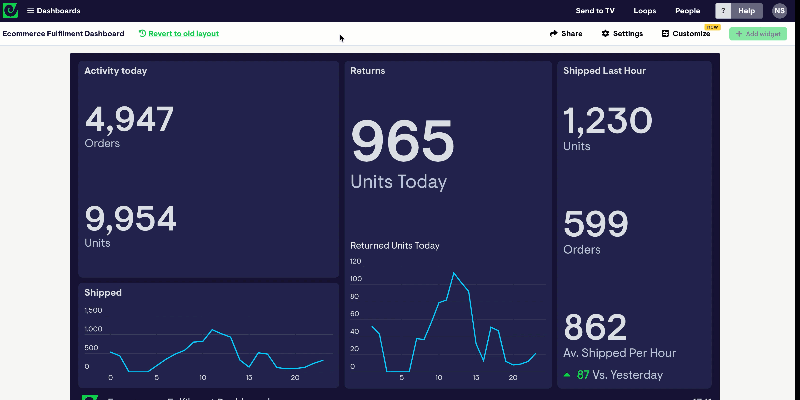Open the NS user avatar menu
This screenshot has width=800, height=400.
[x=779, y=11]
